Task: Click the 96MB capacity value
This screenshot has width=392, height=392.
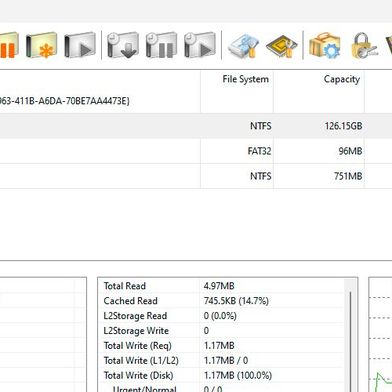Action: point(350,151)
